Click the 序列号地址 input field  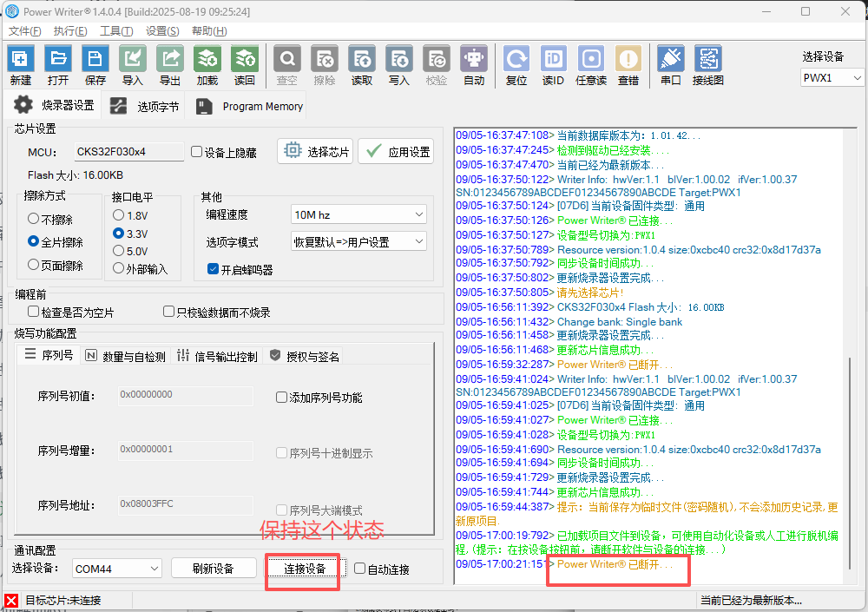click(186, 504)
